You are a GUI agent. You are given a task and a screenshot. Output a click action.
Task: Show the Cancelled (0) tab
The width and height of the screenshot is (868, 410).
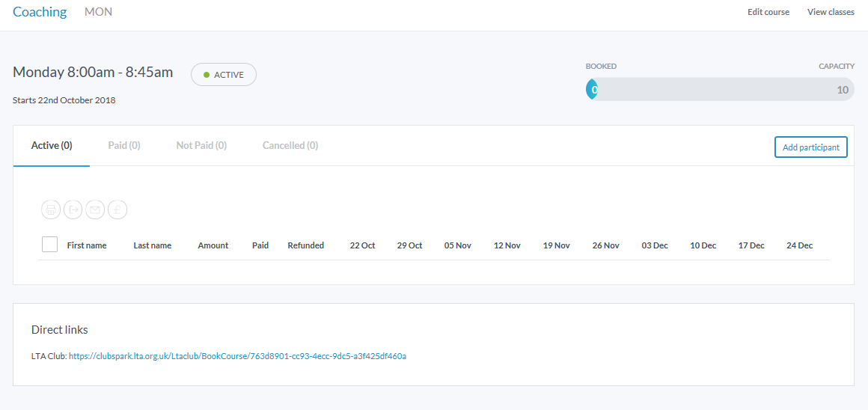pyautogui.click(x=290, y=146)
